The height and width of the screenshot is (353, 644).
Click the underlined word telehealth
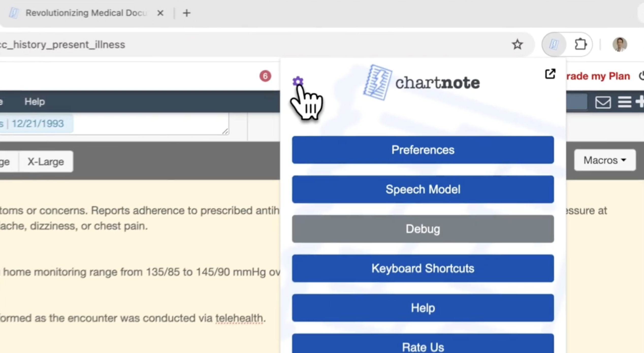coord(239,318)
